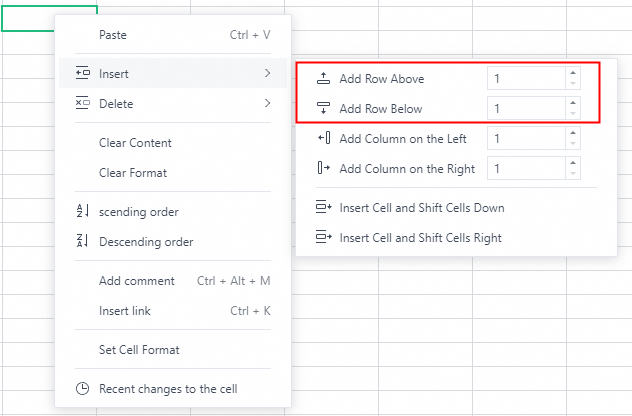Screen dimensions: 632x416
Task: Increase Add Column on the Left count
Action: (x=572, y=134)
